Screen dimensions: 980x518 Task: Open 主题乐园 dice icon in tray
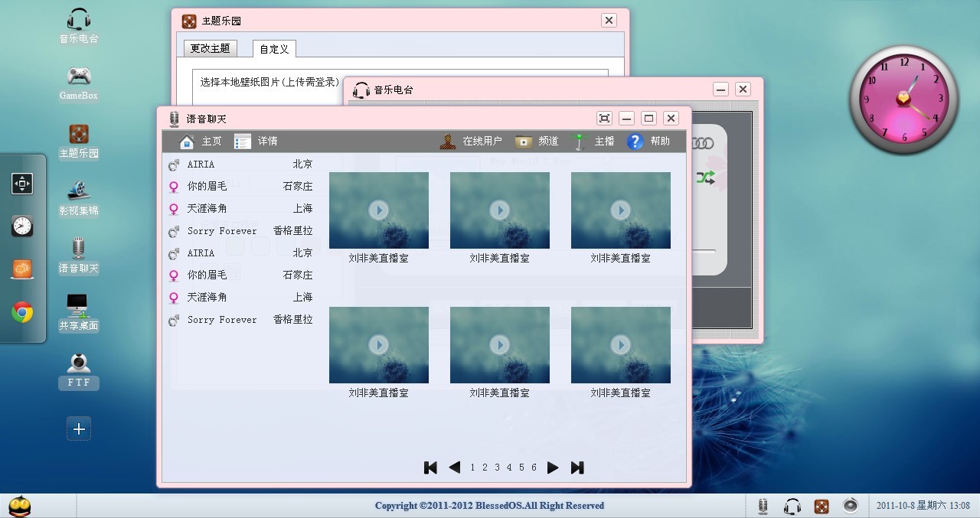click(x=821, y=506)
